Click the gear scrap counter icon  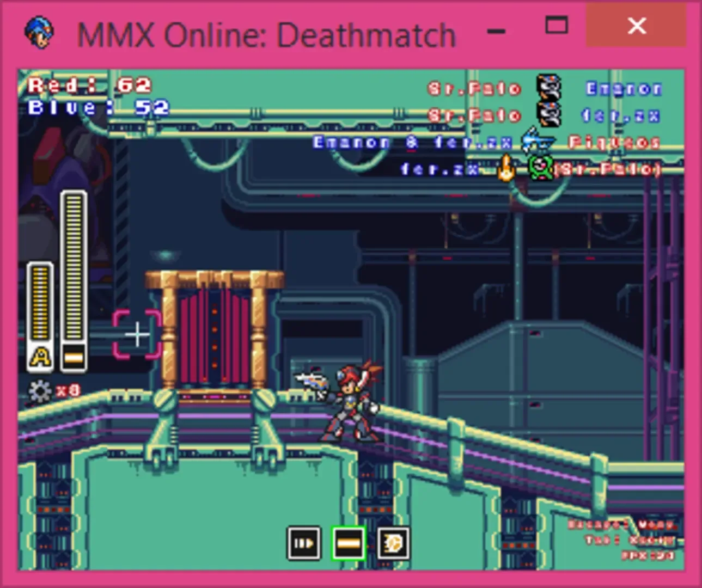click(x=39, y=391)
